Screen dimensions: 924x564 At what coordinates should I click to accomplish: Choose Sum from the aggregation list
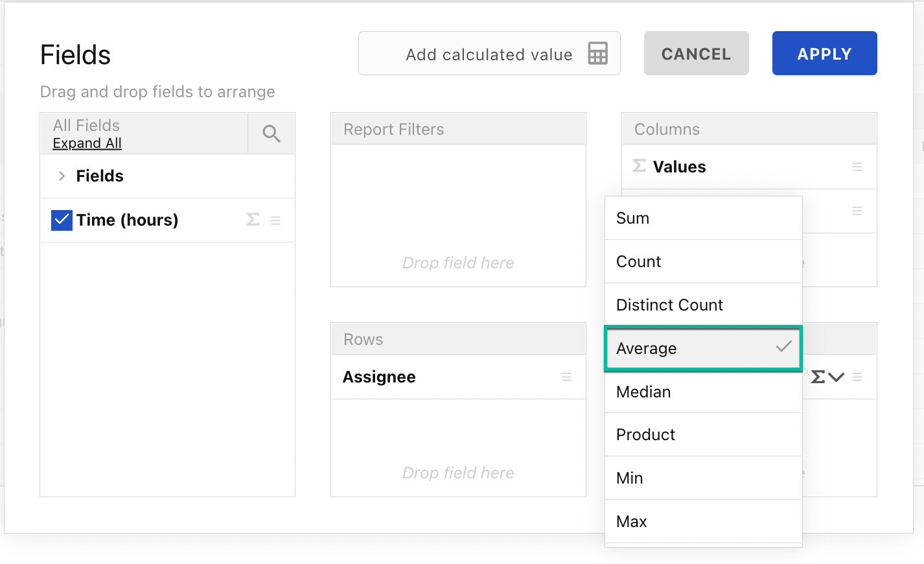(703, 218)
